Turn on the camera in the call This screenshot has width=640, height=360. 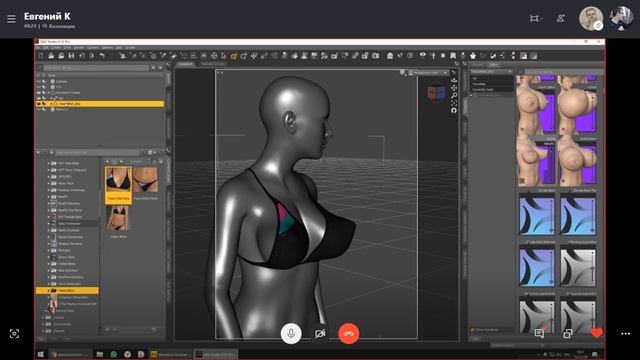320,333
